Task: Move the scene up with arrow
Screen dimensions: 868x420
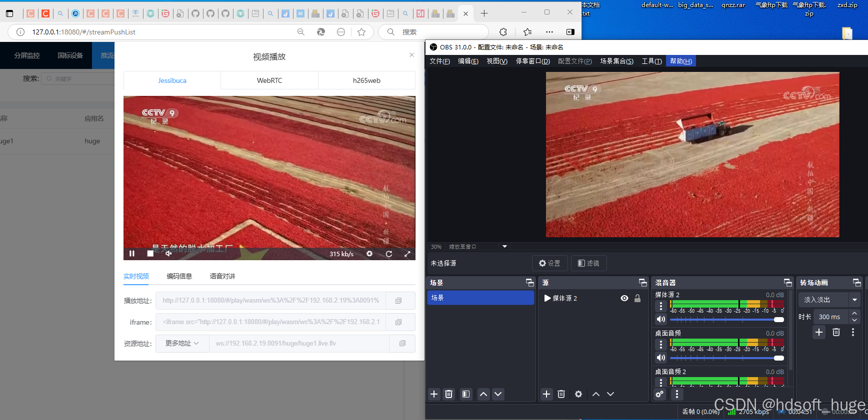Action: click(483, 394)
